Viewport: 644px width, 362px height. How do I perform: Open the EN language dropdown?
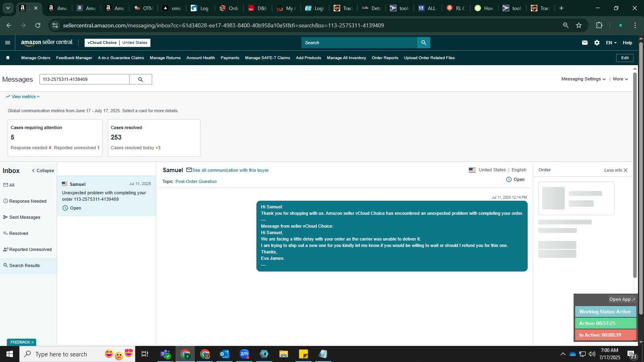(x=611, y=43)
